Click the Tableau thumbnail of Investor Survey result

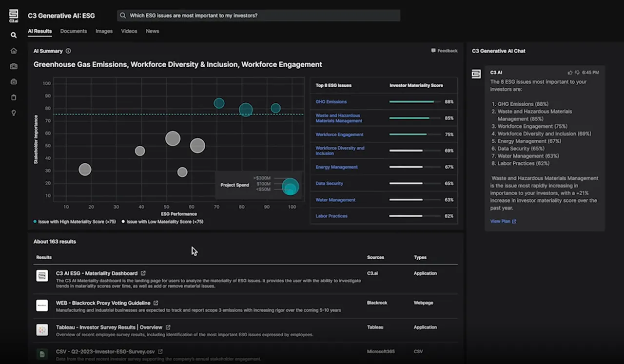pyautogui.click(x=42, y=330)
